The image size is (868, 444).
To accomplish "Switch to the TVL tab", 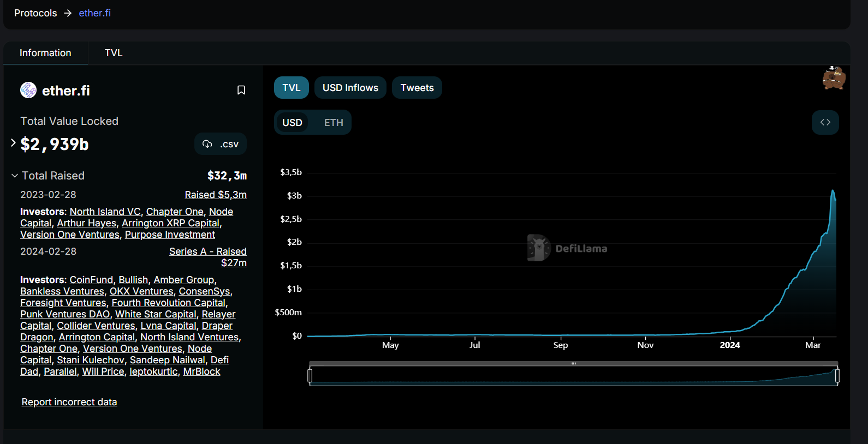I will click(x=114, y=53).
